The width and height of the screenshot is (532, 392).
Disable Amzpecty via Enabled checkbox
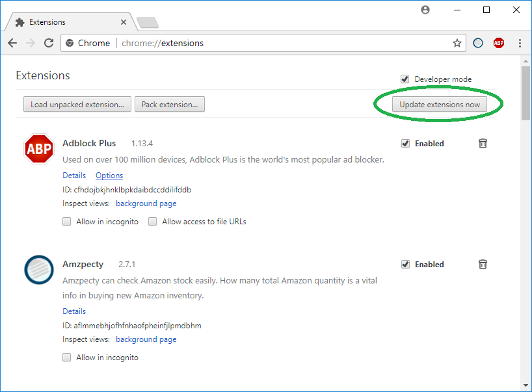coord(405,264)
